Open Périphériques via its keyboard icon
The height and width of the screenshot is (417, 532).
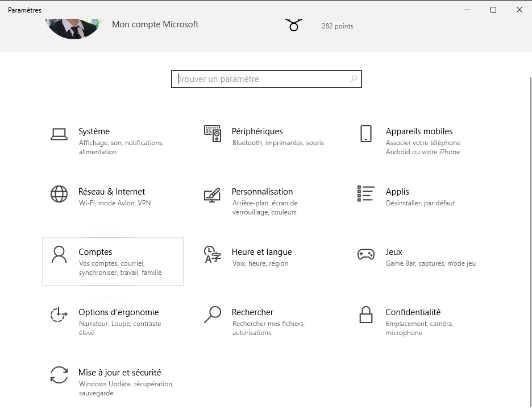click(x=212, y=134)
